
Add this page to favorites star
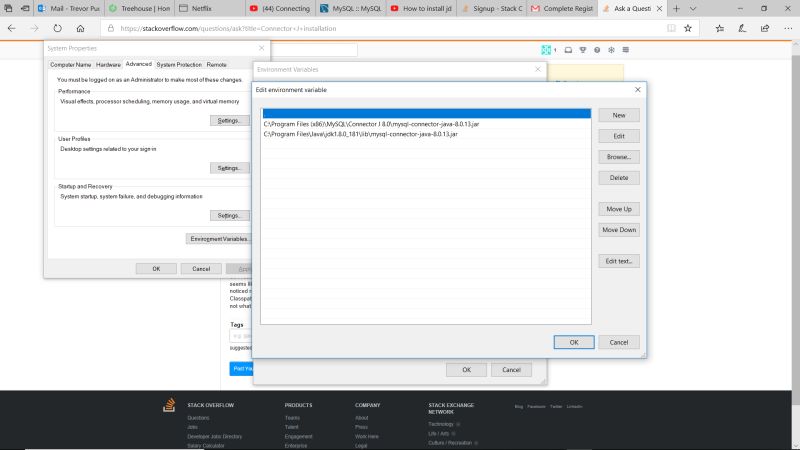pos(688,29)
